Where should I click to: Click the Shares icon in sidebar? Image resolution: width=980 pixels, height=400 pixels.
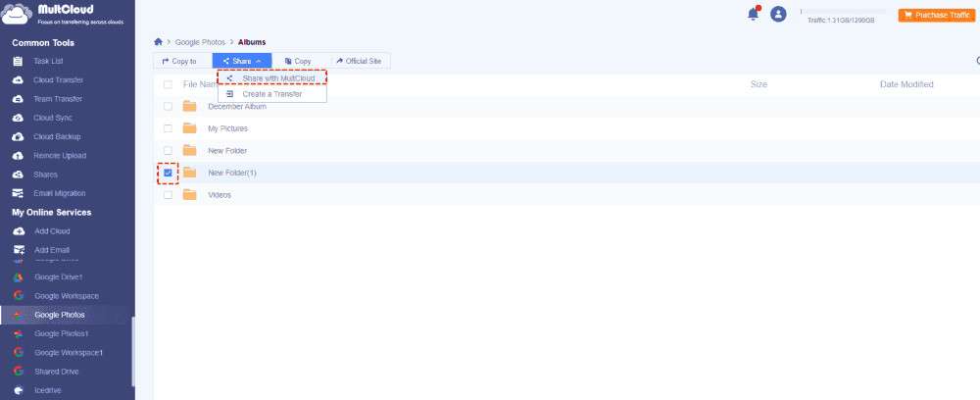point(18,175)
